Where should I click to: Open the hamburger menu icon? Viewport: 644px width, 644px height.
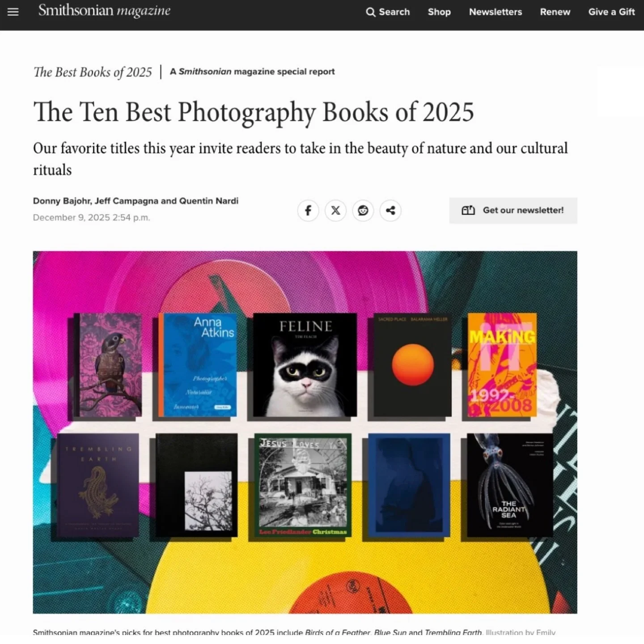(13, 12)
